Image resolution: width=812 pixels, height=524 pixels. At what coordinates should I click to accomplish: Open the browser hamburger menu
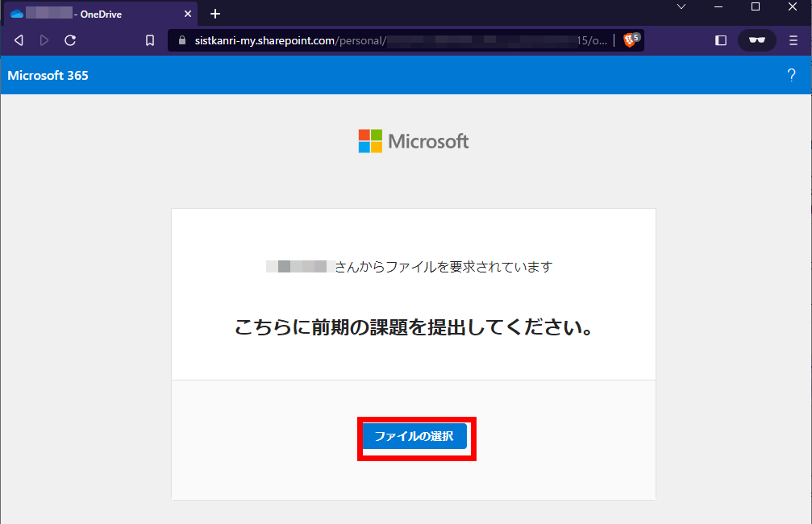pos(793,40)
